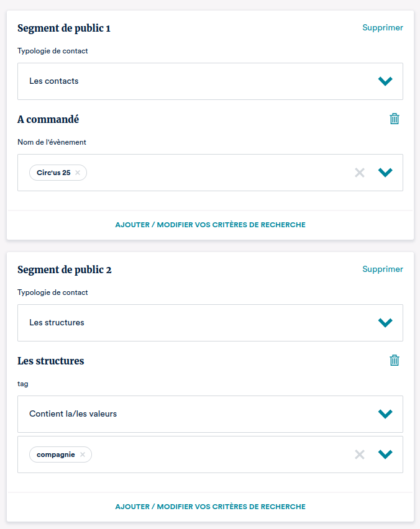
Task: Click the compagnie chip label
Action: [55, 454]
